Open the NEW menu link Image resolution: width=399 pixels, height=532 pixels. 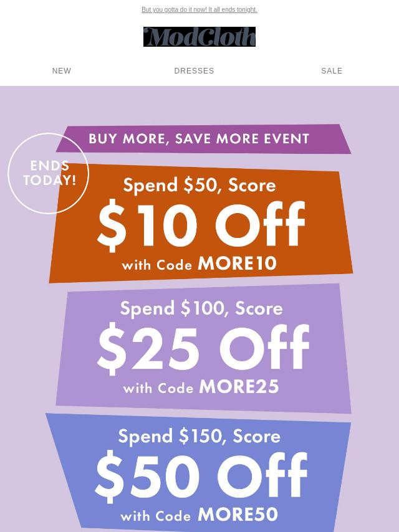click(x=62, y=71)
